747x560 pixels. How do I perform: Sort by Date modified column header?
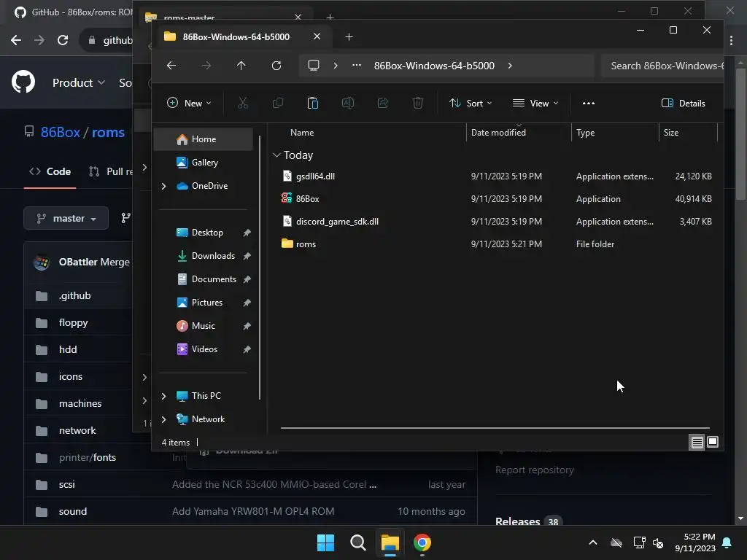click(519, 133)
